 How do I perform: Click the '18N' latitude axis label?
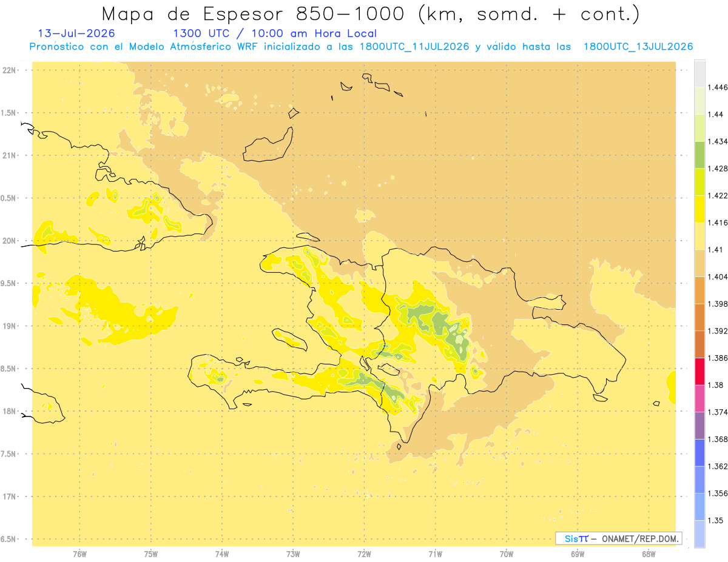(x=9, y=412)
